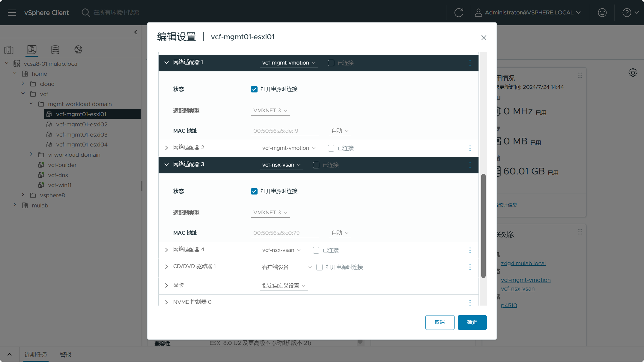The image size is (644, 362).
Task: Open the p4510 datastore link
Action: [509, 306]
